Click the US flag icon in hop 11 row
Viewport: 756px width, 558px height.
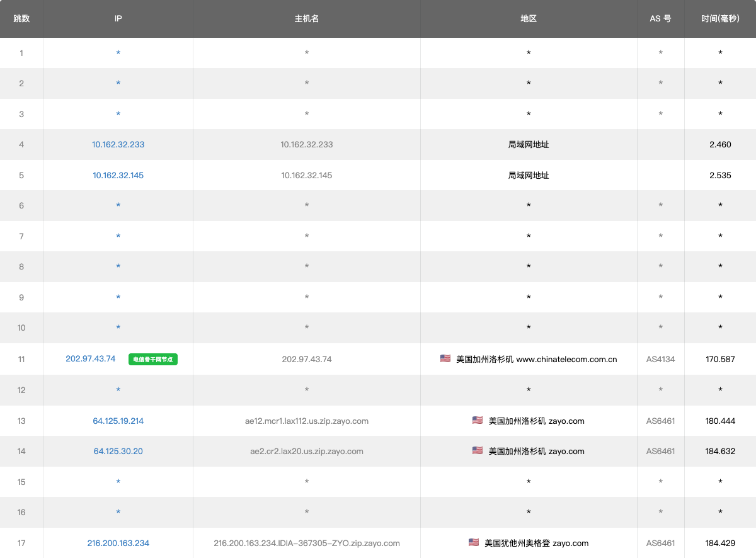(x=445, y=358)
